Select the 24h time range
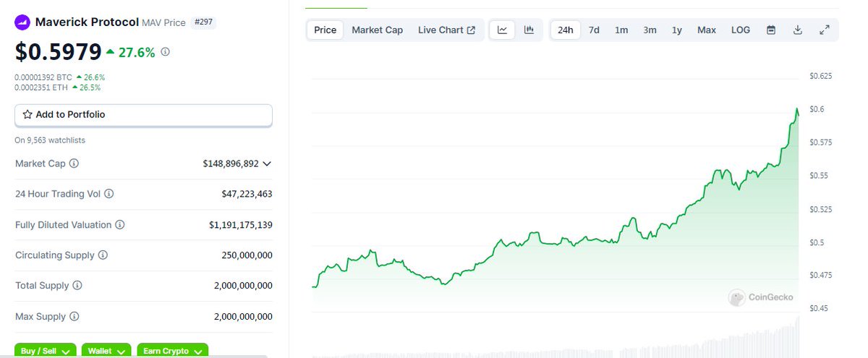 click(566, 30)
